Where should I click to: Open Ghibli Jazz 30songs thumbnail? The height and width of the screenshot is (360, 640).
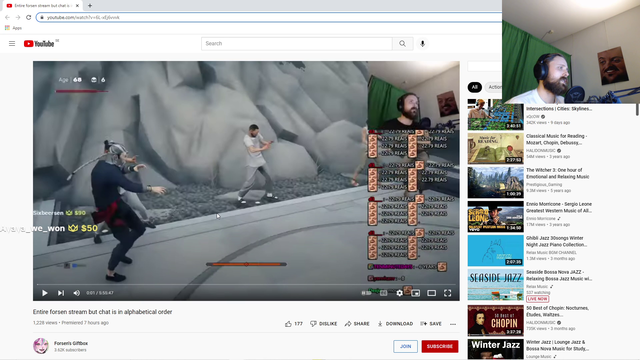coord(496,250)
